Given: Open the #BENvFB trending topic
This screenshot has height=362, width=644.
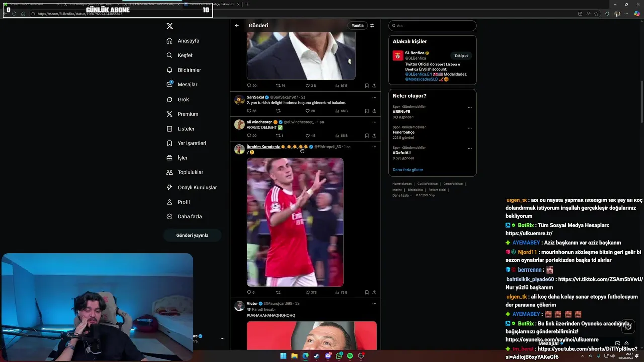Looking at the screenshot, I should coord(401,111).
